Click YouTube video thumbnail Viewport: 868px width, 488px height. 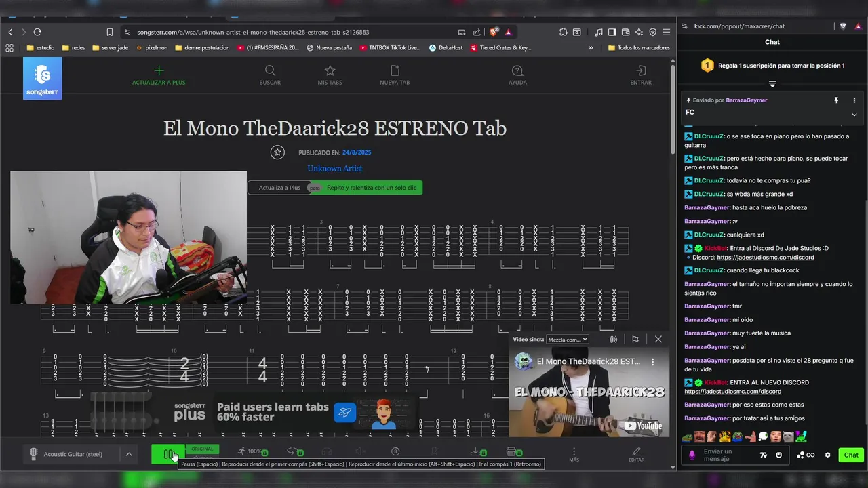tap(589, 393)
